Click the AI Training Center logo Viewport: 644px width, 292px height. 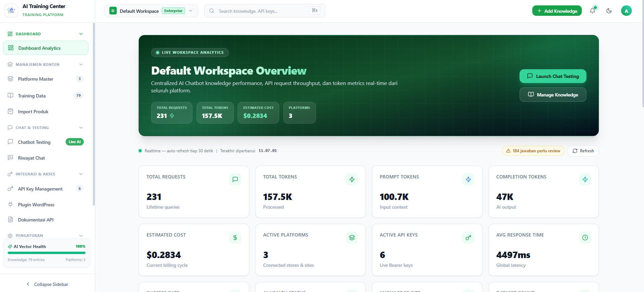point(11,10)
